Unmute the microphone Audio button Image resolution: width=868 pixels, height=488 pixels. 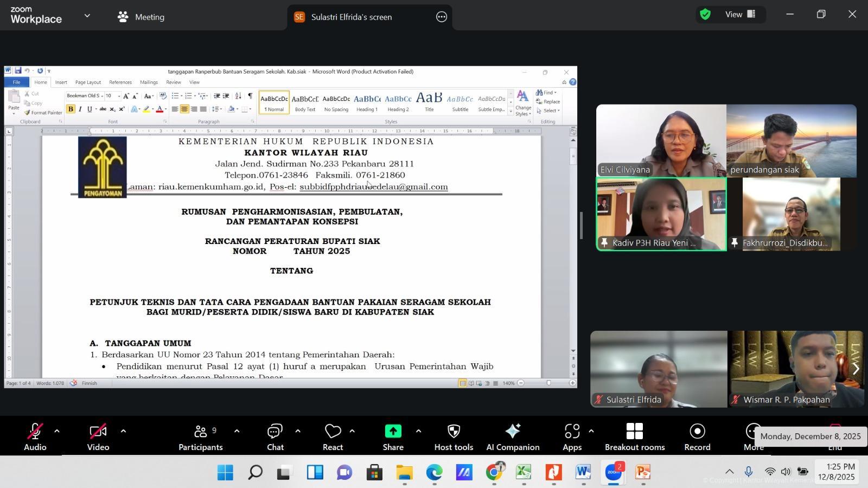point(35,437)
